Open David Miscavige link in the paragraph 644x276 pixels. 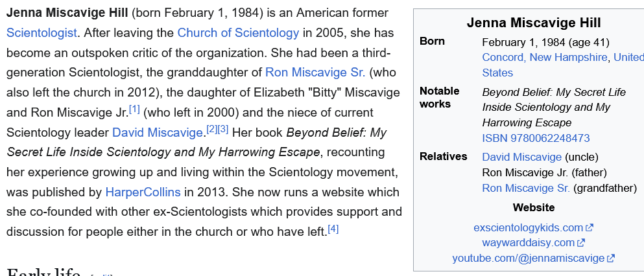(158, 132)
